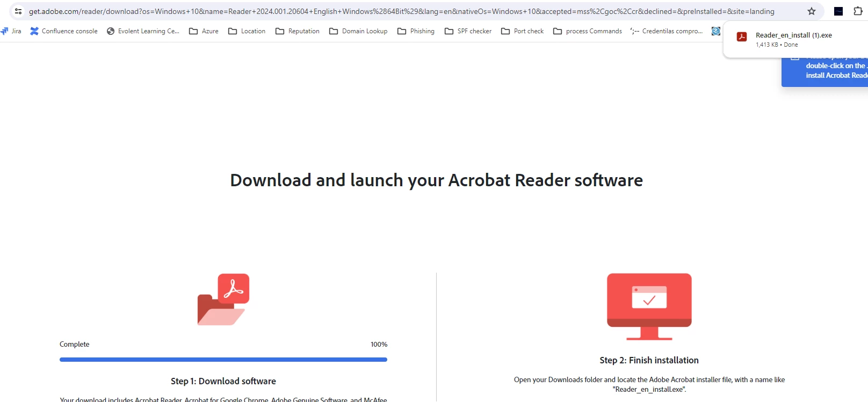The height and width of the screenshot is (402, 868).
Task: Click the blue download progress bar
Action: pyautogui.click(x=223, y=360)
